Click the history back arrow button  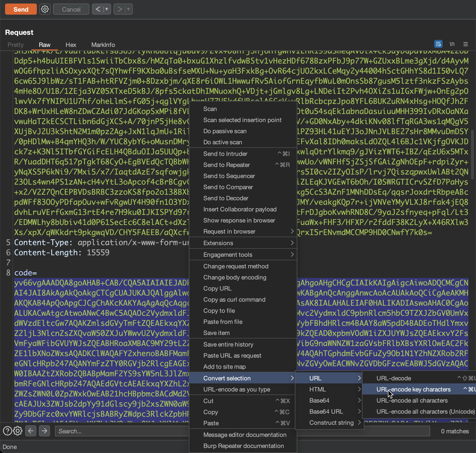pos(98,9)
